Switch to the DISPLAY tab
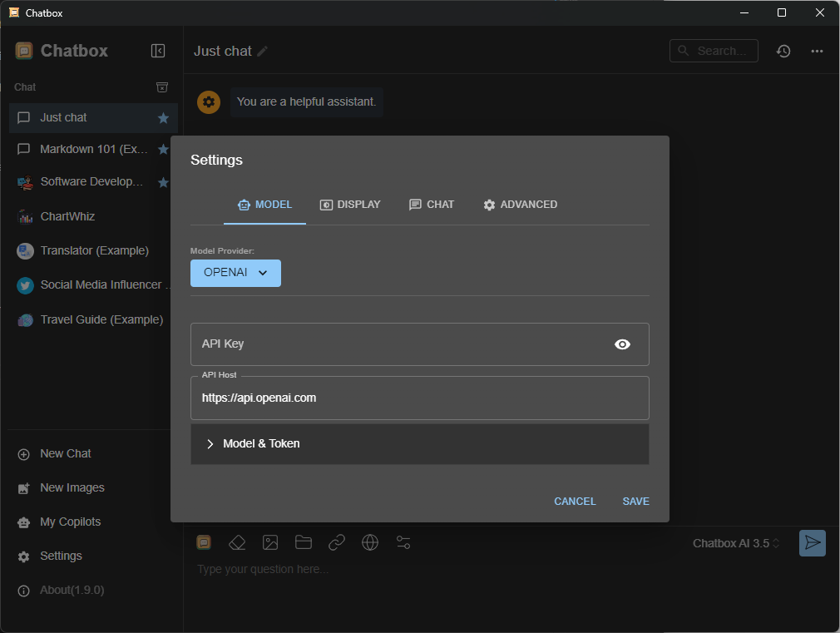This screenshot has width=840, height=633. tap(350, 205)
